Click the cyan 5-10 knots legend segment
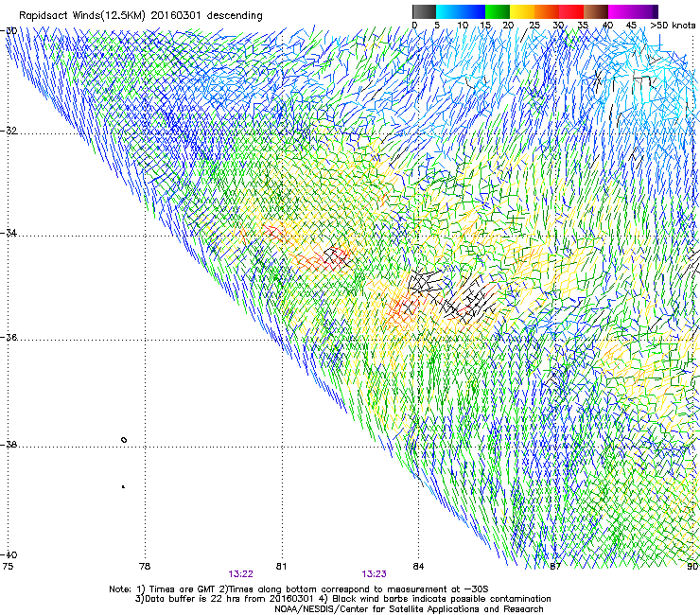700x615 pixels. coord(448,11)
